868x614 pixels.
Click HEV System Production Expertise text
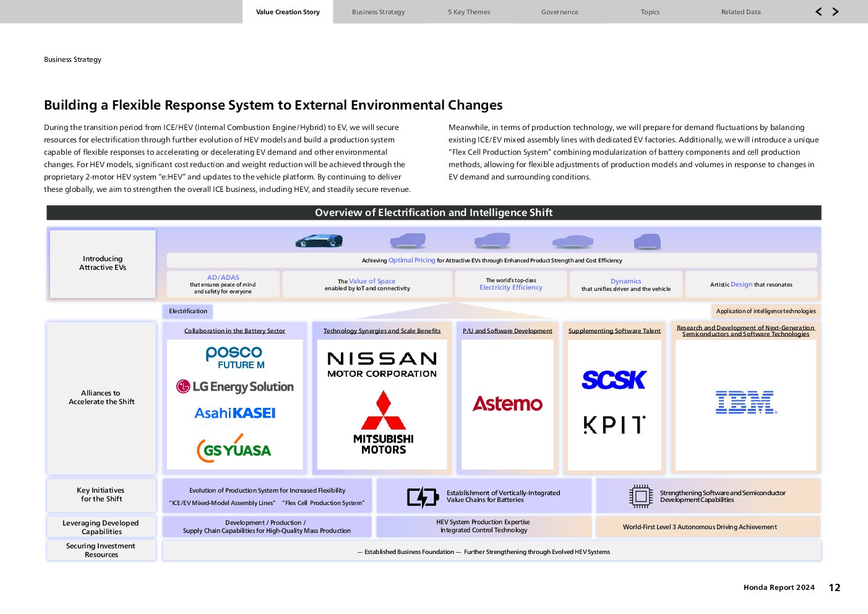(x=483, y=522)
